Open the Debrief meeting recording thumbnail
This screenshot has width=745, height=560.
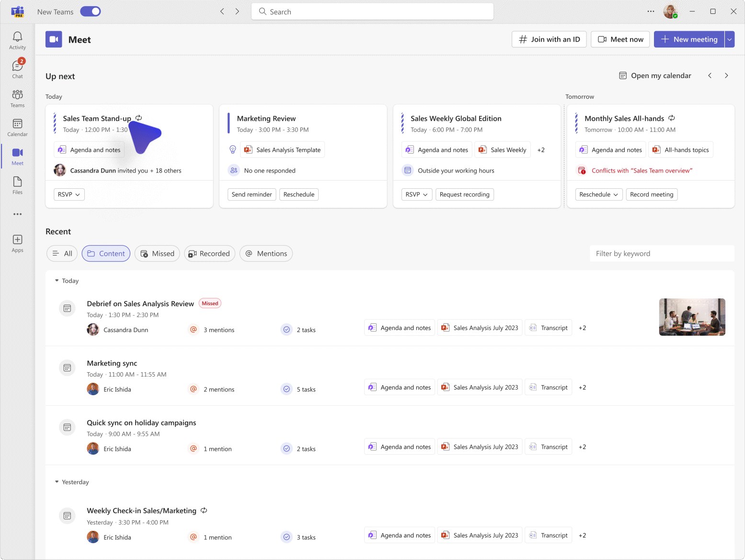[692, 317]
